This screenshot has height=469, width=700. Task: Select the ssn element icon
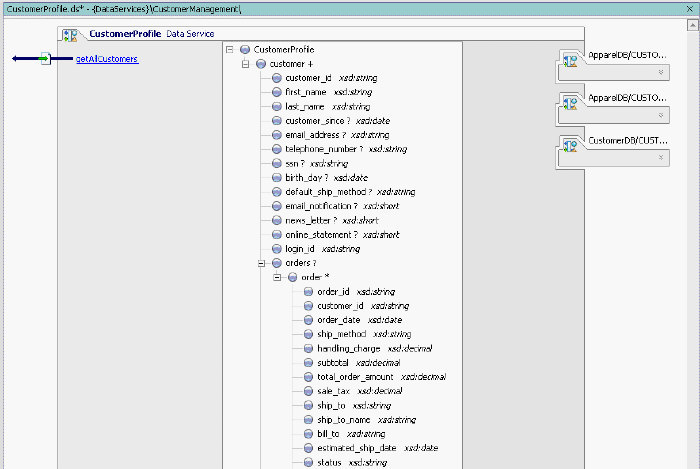[x=277, y=163]
